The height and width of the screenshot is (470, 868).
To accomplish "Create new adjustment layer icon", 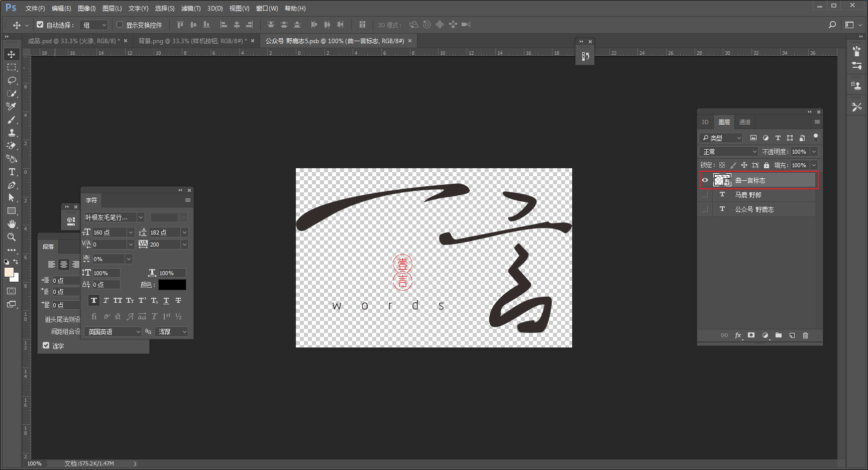I will 765,335.
